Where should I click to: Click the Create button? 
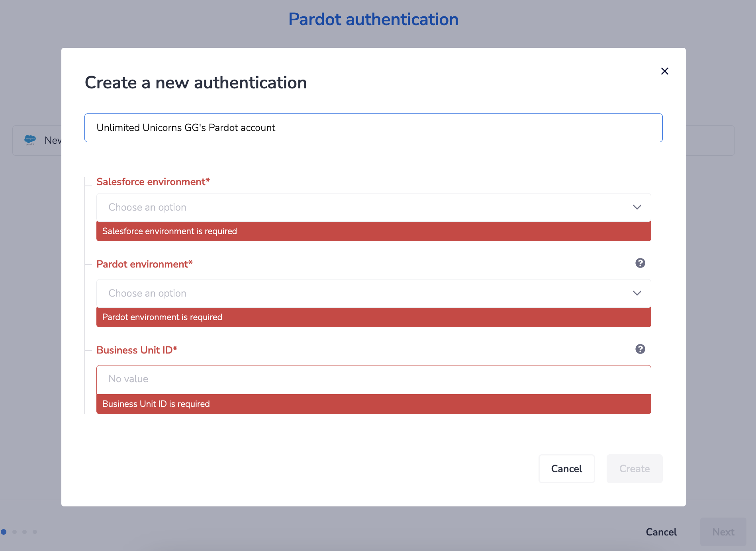tap(635, 469)
